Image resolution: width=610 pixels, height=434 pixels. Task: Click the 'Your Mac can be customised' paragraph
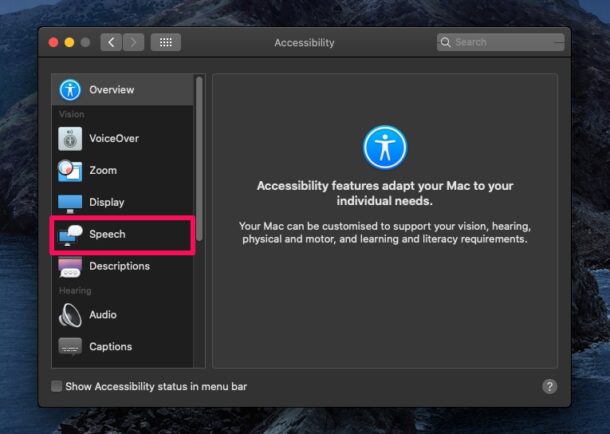click(385, 233)
